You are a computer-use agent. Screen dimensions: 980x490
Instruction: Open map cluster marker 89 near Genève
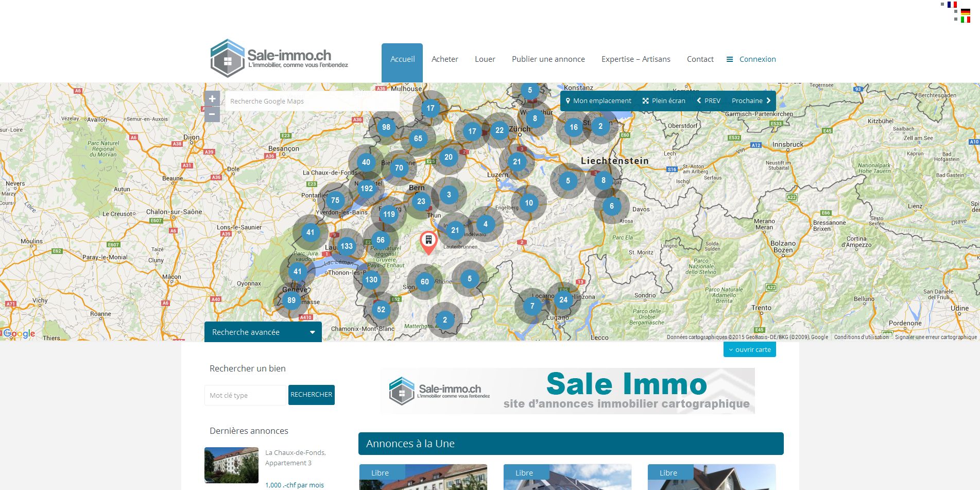tap(291, 300)
